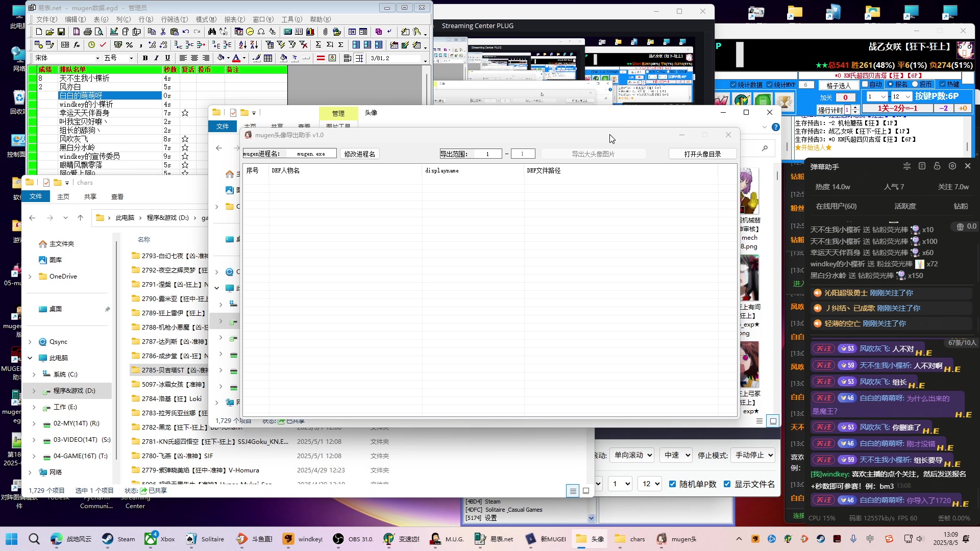This screenshot has height=551, width=980.
Task: Click the 打开头像目录 button
Action: click(702, 154)
